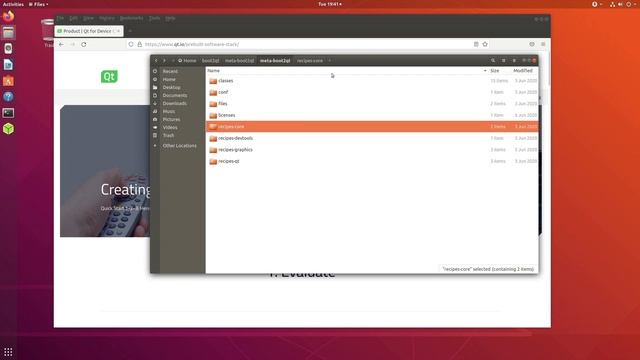Open the Files app in the dock
The width and height of the screenshot is (640, 360).
click(x=8, y=32)
